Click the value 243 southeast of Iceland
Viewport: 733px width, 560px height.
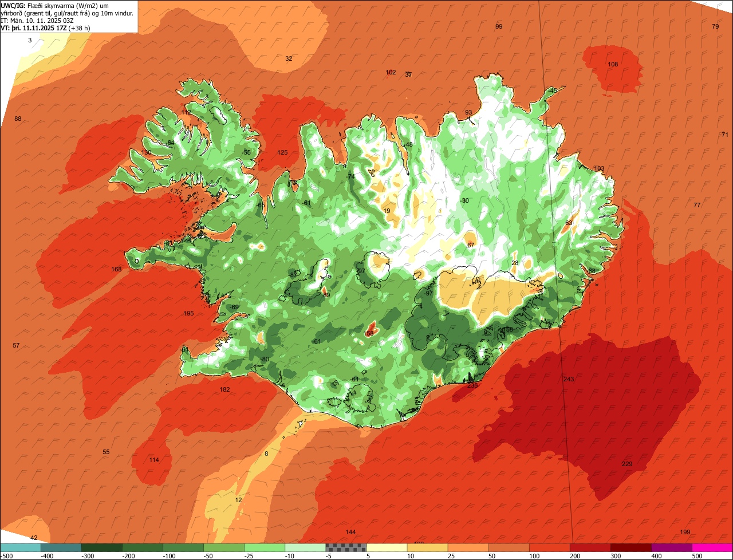(569, 380)
